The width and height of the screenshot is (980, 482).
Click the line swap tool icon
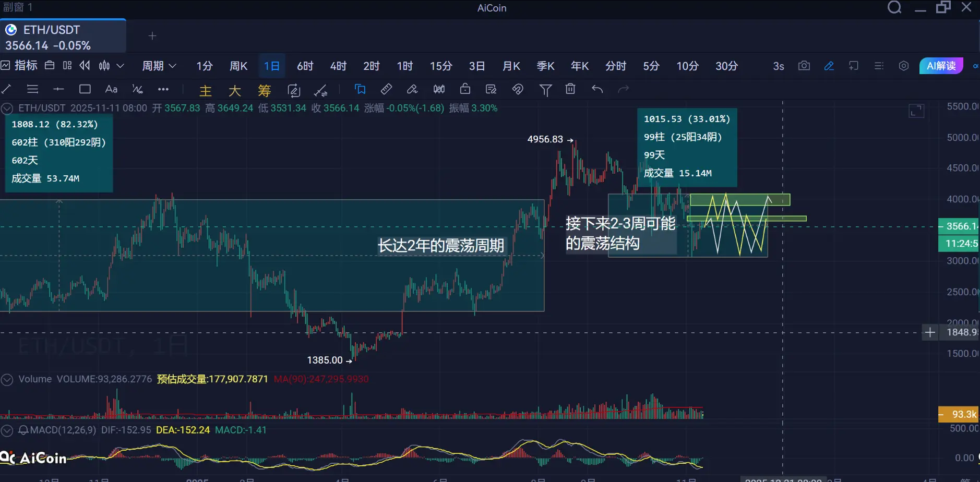tap(321, 91)
